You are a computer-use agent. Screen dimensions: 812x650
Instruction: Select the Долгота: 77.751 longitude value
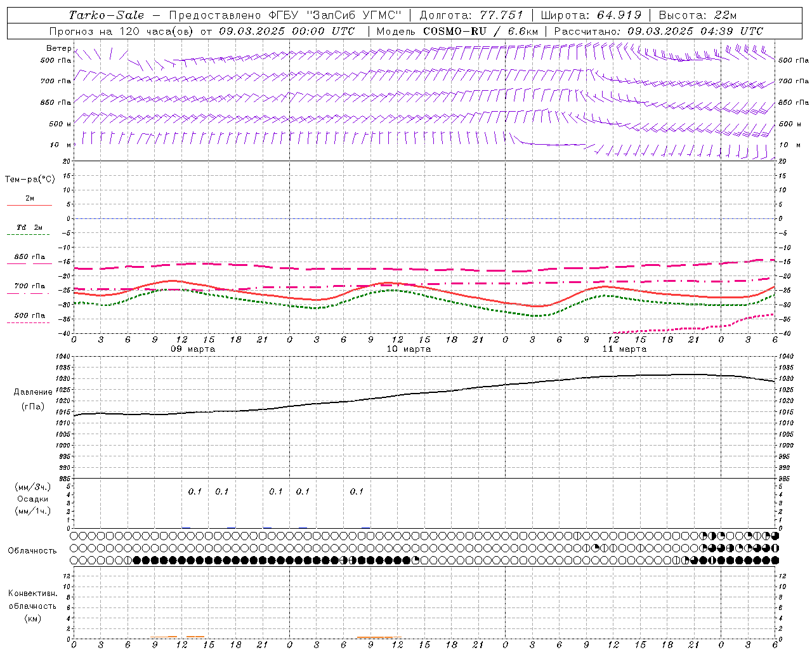pos(471,15)
